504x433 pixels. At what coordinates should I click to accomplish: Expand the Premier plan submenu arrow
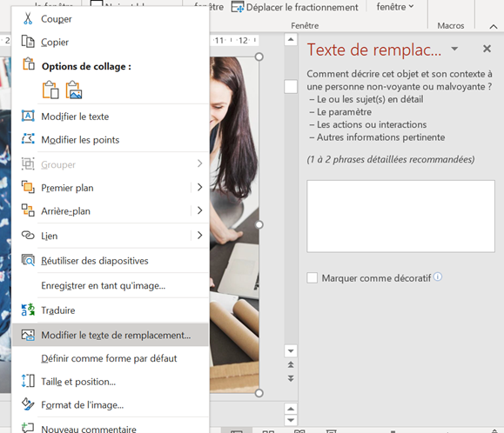pos(199,187)
